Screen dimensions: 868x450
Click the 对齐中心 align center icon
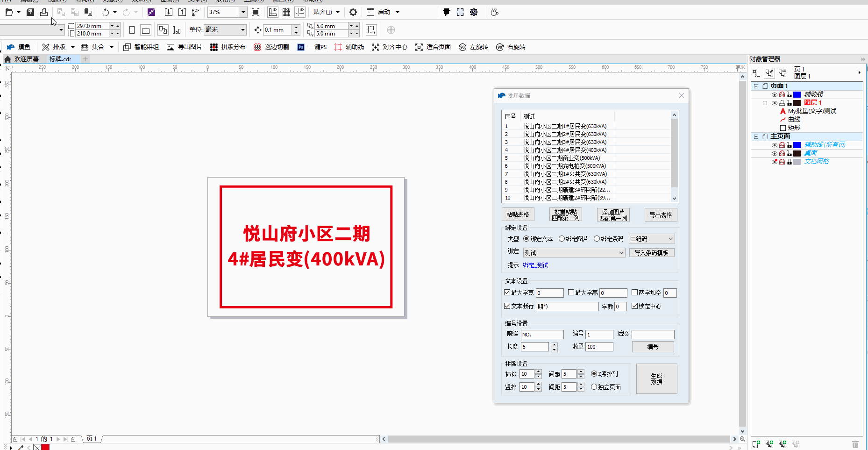(x=376, y=47)
